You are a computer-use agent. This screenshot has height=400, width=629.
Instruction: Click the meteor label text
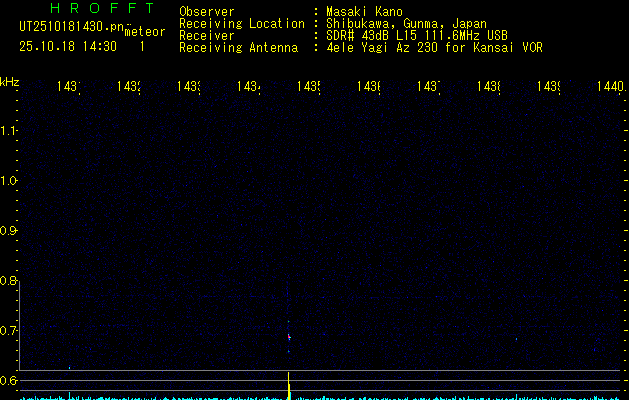145,32
